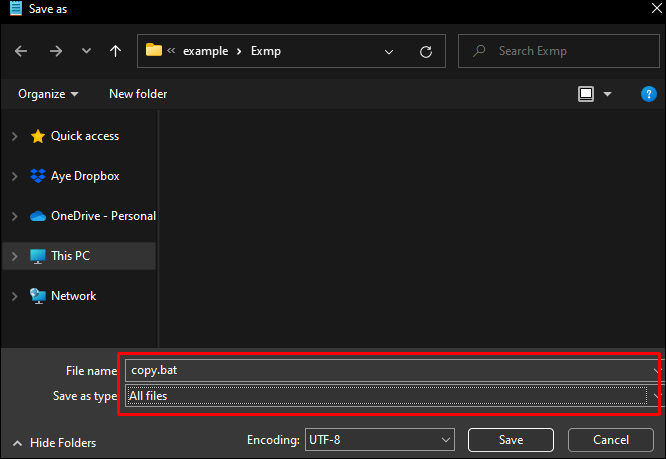Screen dimensions: 666x459
Task: Open the Organize menu
Action: pos(48,94)
